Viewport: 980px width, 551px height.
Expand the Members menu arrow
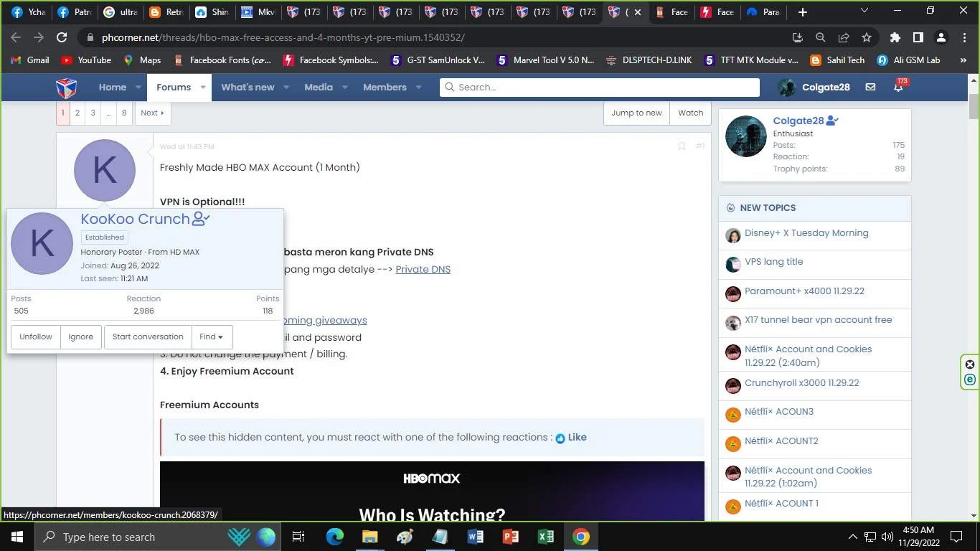coord(418,88)
